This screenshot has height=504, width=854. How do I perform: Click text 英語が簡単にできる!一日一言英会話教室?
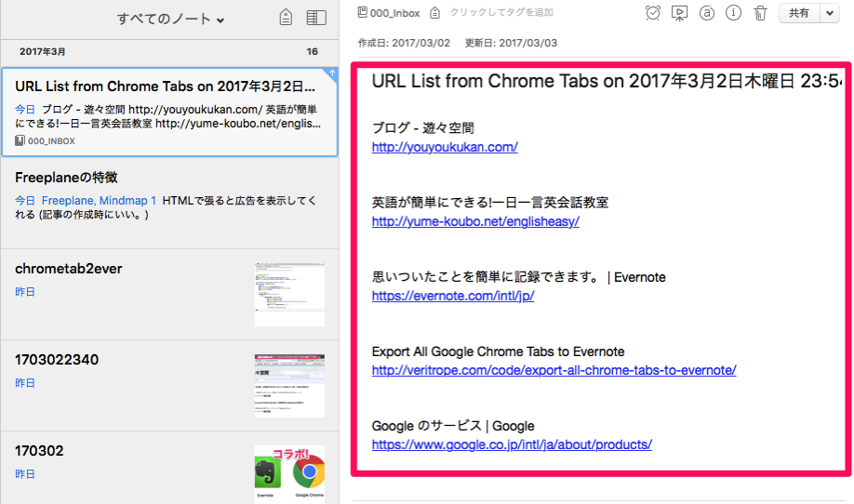[x=490, y=203]
